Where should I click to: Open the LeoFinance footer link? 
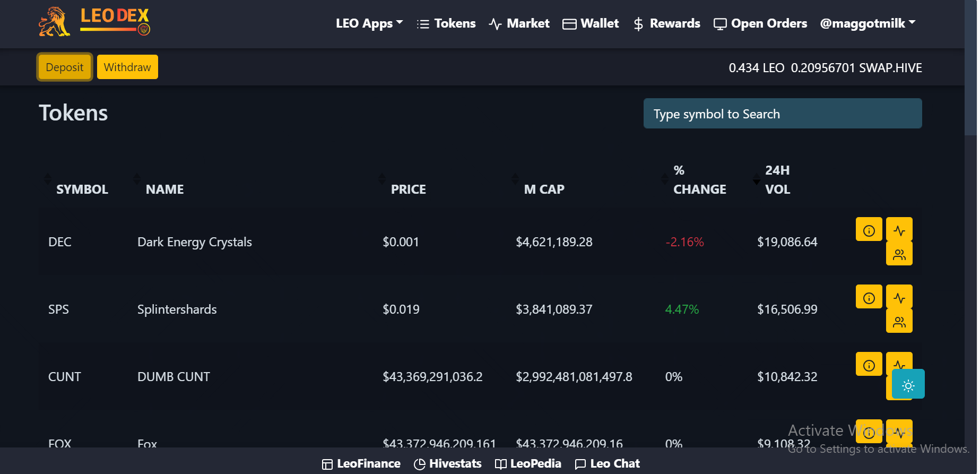[x=361, y=463]
